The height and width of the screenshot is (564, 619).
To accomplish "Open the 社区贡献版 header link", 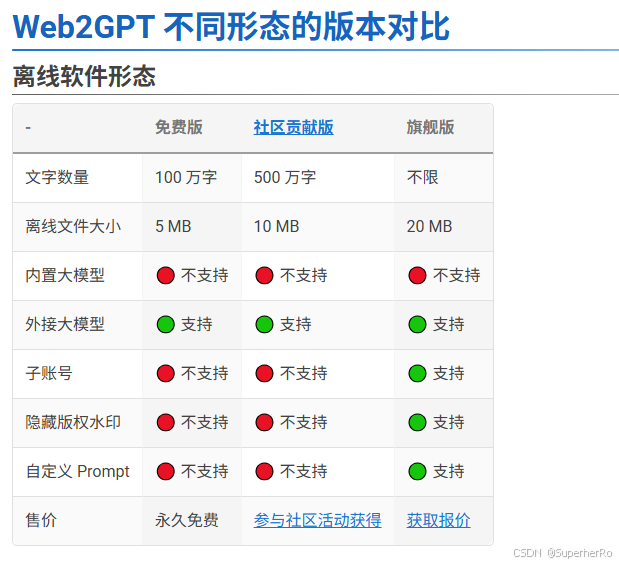I will (x=293, y=127).
